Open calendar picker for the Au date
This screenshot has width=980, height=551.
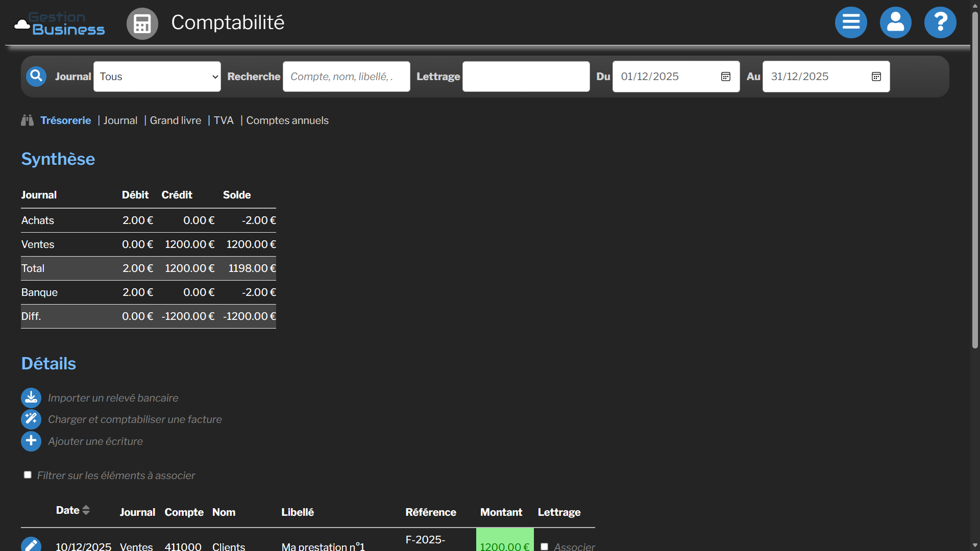876,77
